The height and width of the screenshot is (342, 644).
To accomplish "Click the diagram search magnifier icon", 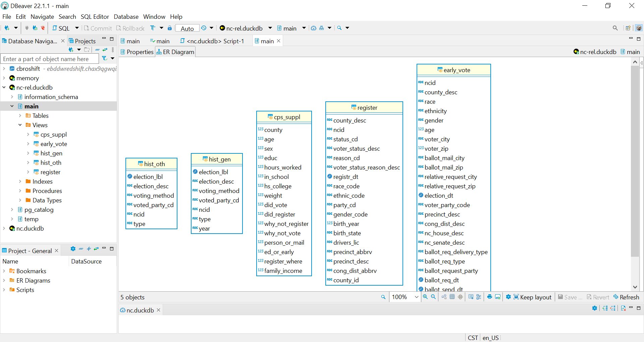I will (383, 297).
